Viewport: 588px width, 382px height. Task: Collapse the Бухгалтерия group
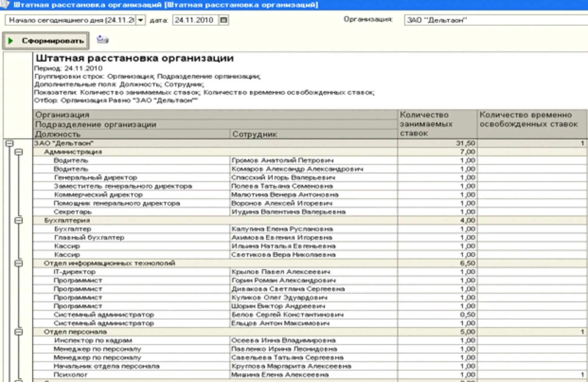coord(19,220)
